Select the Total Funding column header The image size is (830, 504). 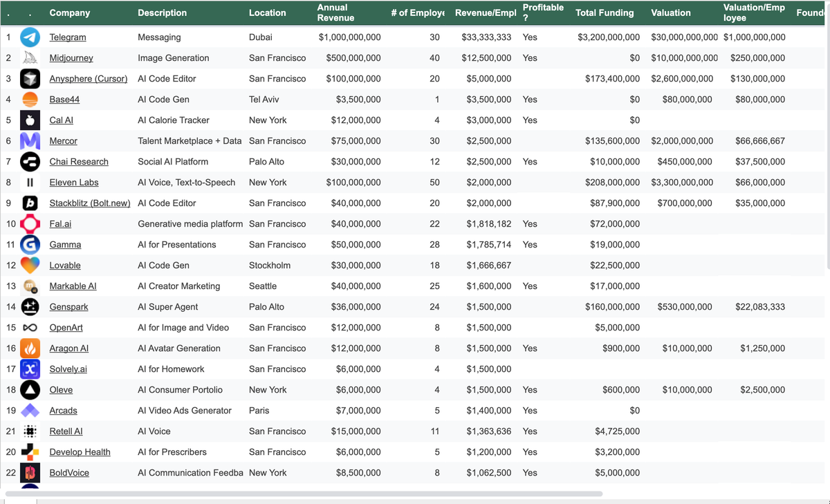pyautogui.click(x=605, y=12)
